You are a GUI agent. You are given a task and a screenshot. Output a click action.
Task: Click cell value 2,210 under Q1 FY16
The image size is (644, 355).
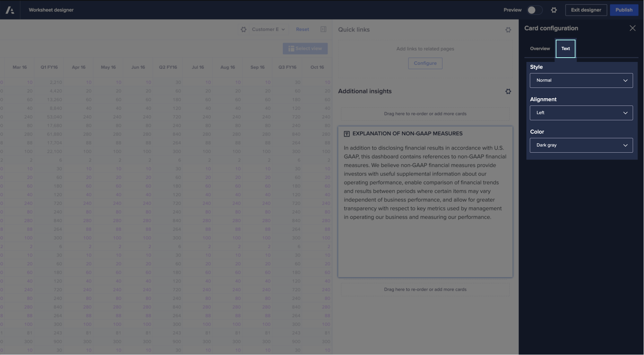coord(56,82)
